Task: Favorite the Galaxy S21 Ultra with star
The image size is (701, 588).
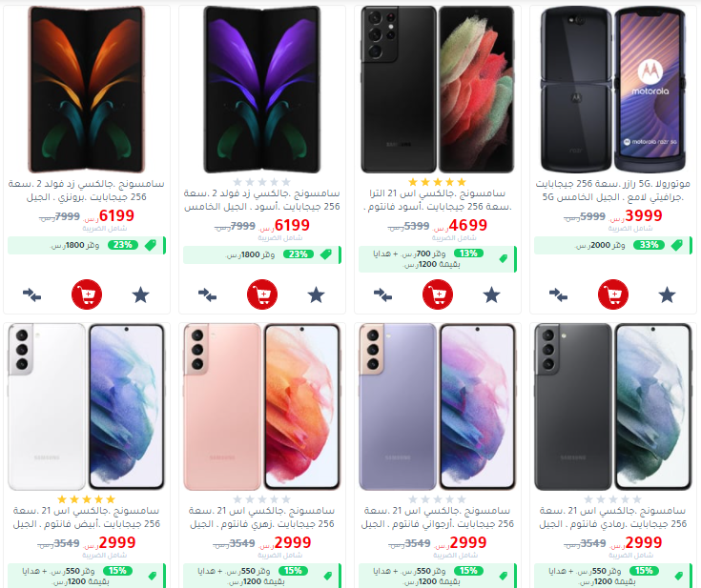Action: tap(491, 294)
